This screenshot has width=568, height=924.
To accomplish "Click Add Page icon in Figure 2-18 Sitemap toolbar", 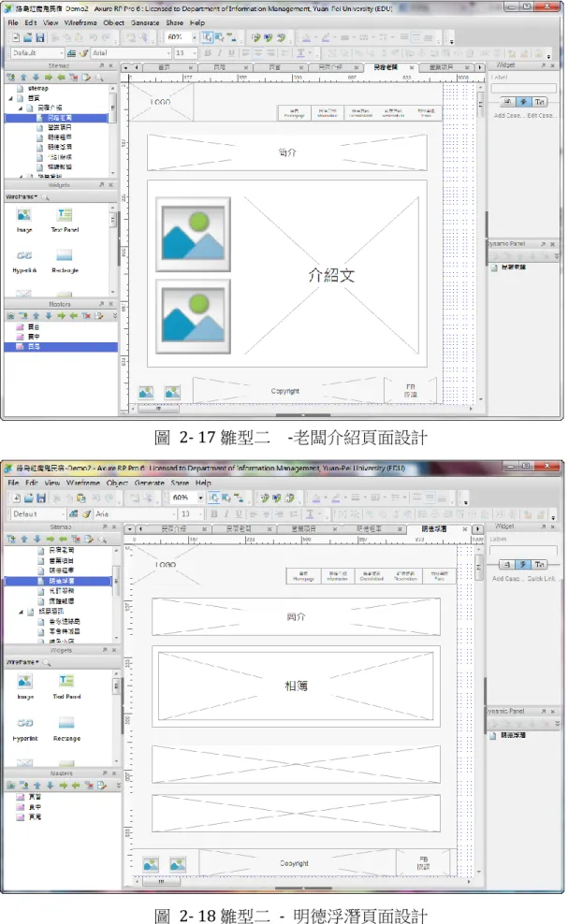I will 11,539.
